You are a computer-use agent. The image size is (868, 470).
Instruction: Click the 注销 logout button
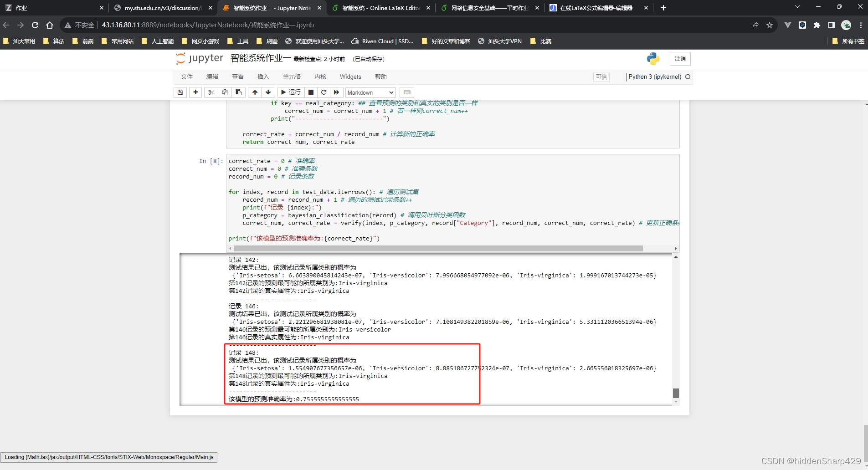point(680,59)
